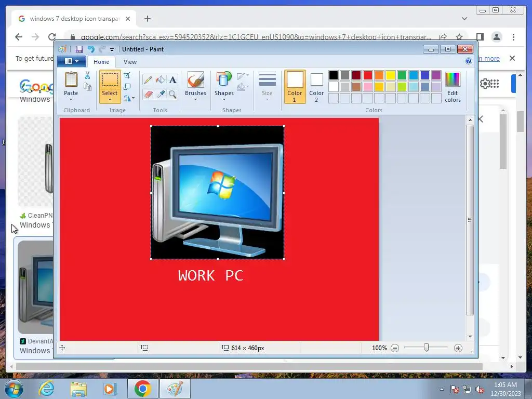This screenshot has height=399, width=532.
Task: Click zoom in plus button in status bar
Action: click(458, 348)
